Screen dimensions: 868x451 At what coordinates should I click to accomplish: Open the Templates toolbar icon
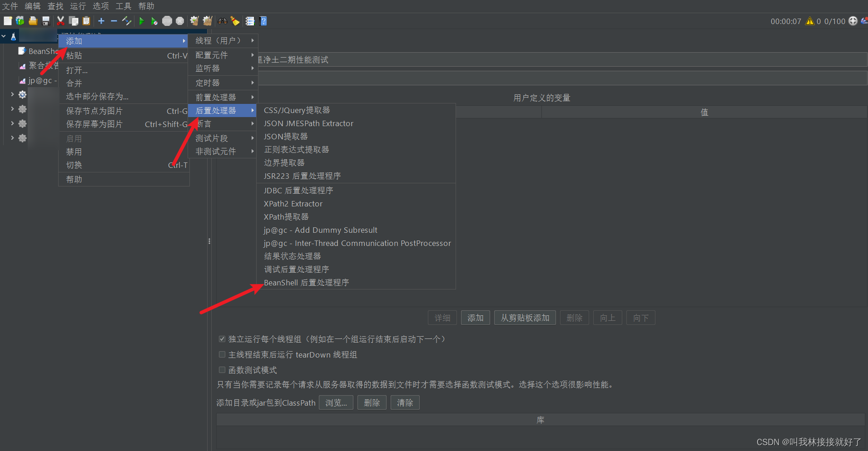coord(20,21)
